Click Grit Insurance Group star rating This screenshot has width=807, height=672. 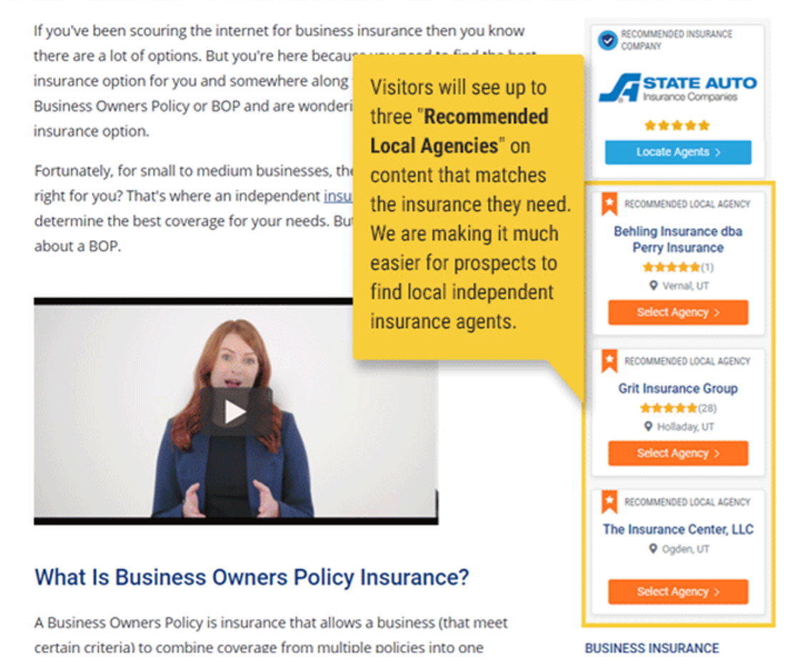[678, 408]
